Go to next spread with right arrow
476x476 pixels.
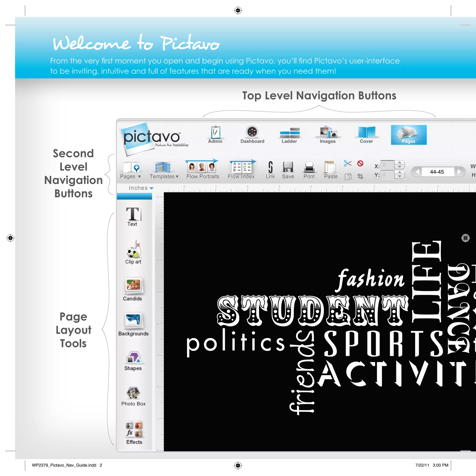(459, 172)
